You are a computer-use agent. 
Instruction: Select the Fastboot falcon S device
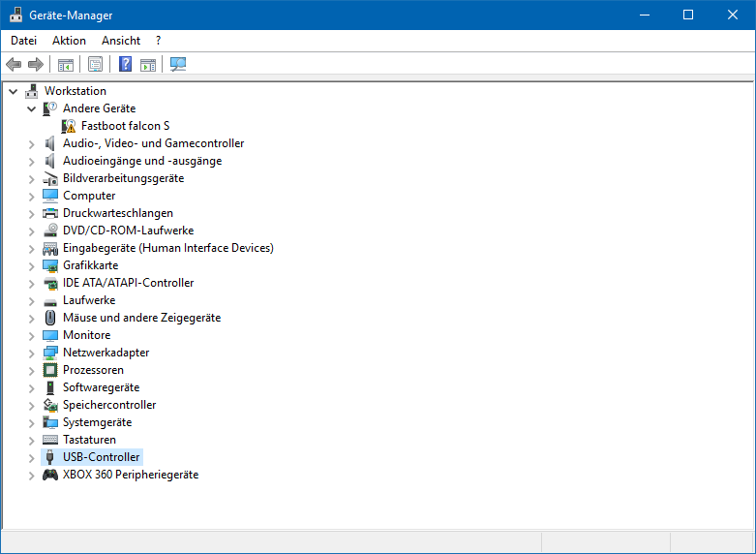(x=126, y=126)
